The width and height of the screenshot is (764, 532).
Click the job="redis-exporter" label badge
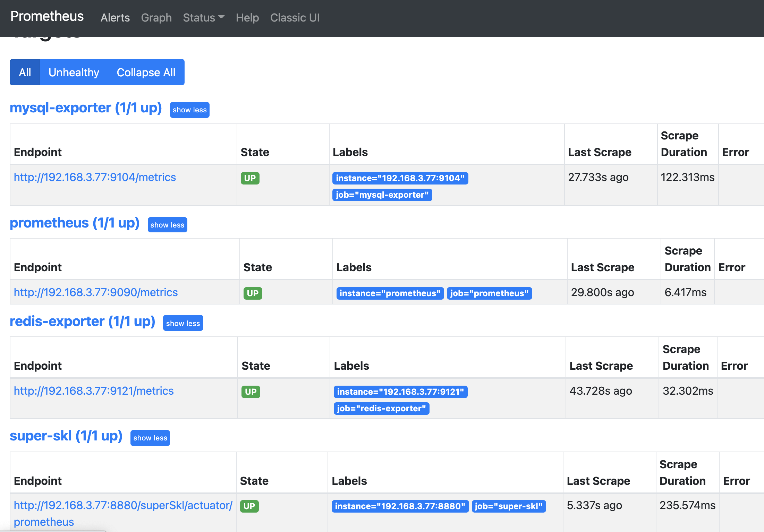coord(381,409)
